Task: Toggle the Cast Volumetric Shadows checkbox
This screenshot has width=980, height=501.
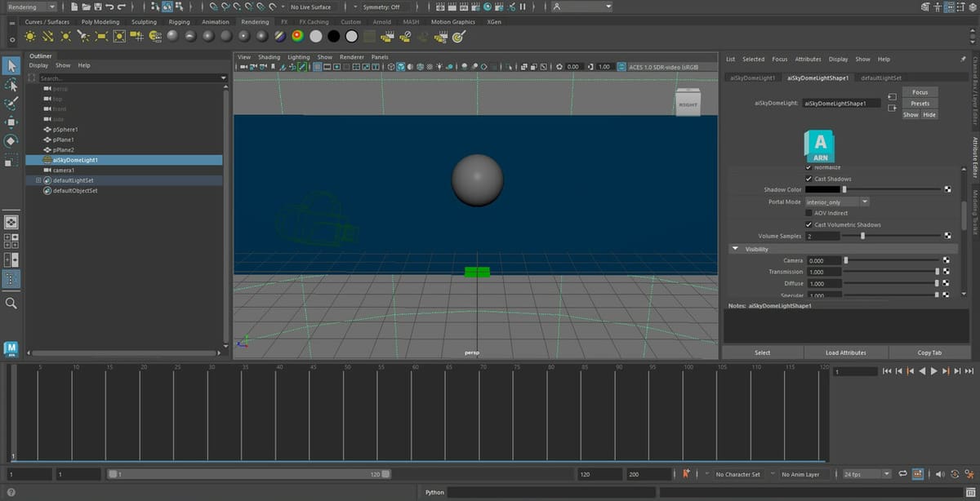Action: pyautogui.click(x=808, y=224)
